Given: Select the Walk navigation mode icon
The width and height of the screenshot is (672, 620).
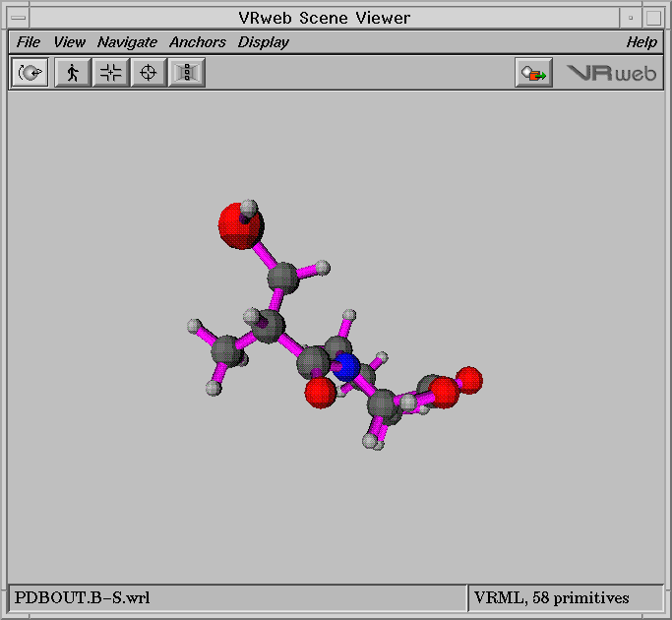Looking at the screenshot, I should [x=72, y=73].
